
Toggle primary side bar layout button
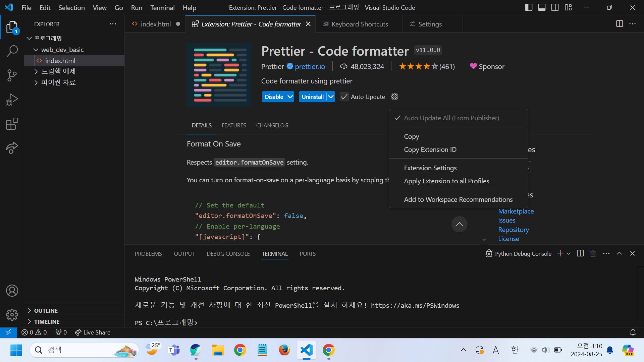pos(529,7)
